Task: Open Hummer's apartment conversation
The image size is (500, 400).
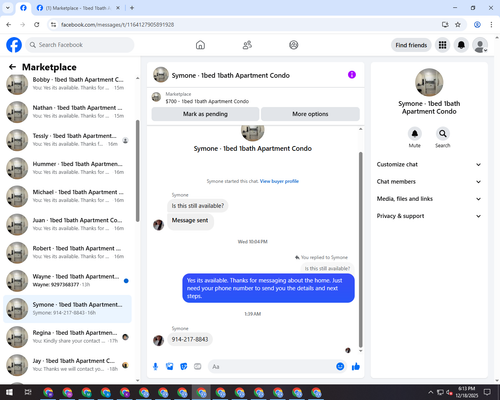Action: click(x=67, y=168)
